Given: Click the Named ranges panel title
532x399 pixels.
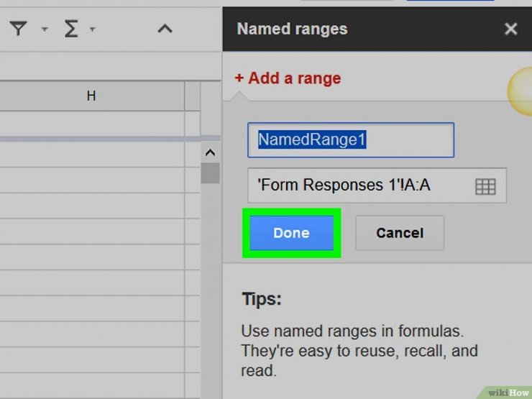Looking at the screenshot, I should point(292,29).
